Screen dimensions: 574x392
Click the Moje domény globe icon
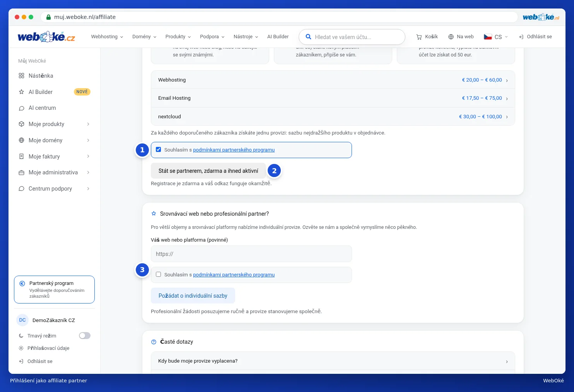pyautogui.click(x=21, y=140)
